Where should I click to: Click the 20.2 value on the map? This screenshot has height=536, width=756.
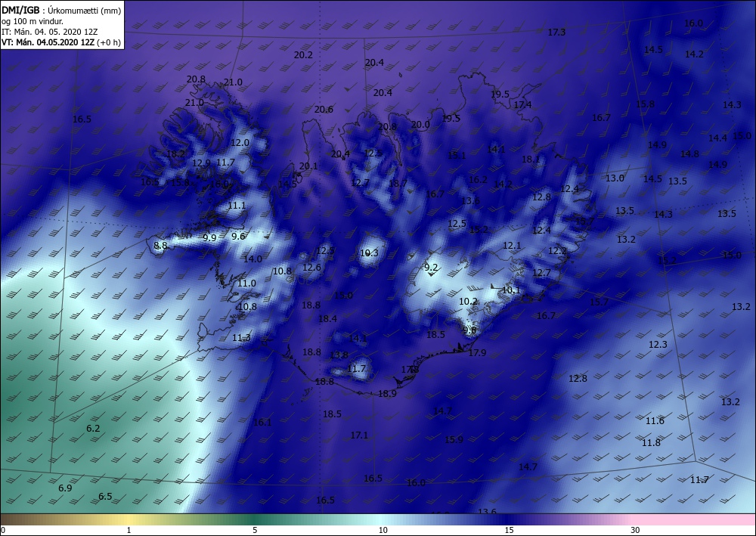(x=303, y=55)
